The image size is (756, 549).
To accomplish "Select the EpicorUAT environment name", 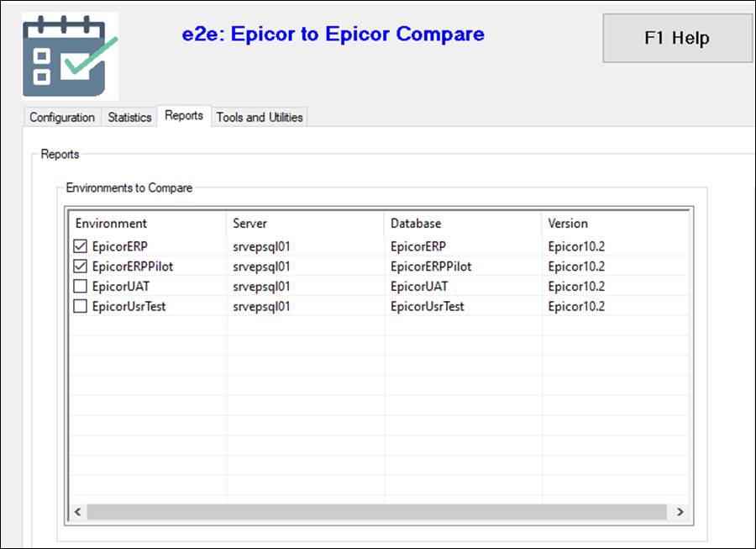I will click(120, 286).
